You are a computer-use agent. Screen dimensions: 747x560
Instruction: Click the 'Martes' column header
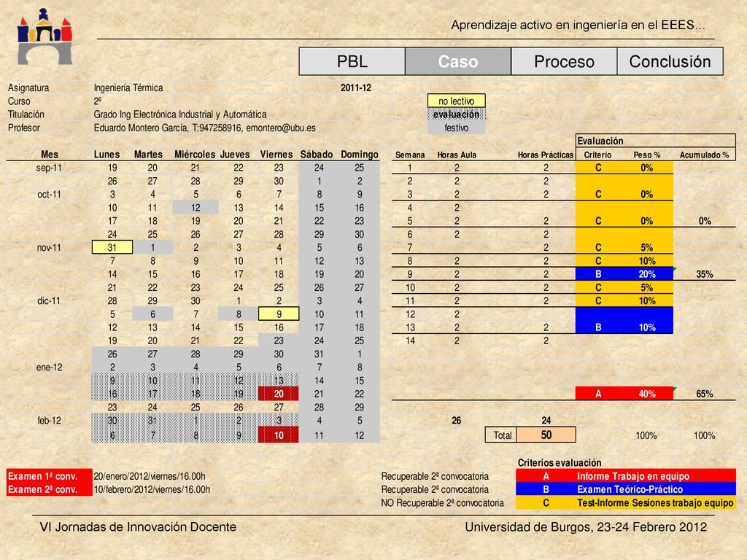[x=148, y=155]
